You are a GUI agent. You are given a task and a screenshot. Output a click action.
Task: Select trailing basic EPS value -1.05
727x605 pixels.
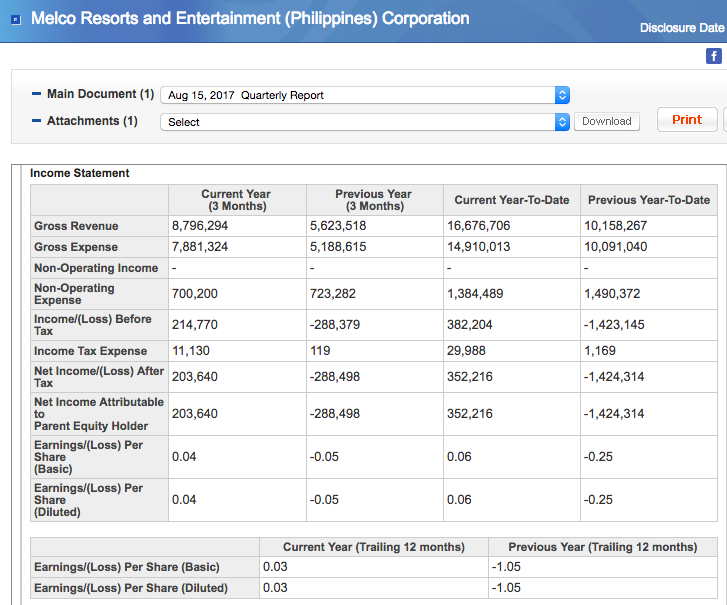pyautogui.click(x=506, y=567)
